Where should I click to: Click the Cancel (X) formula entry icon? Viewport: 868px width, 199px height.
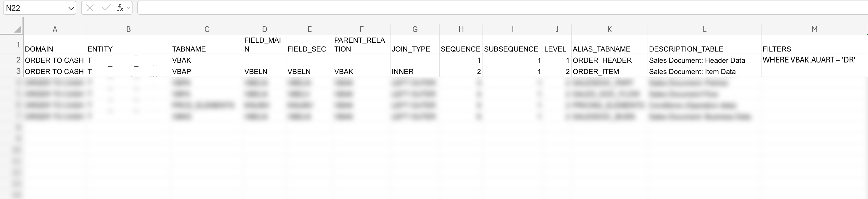90,8
